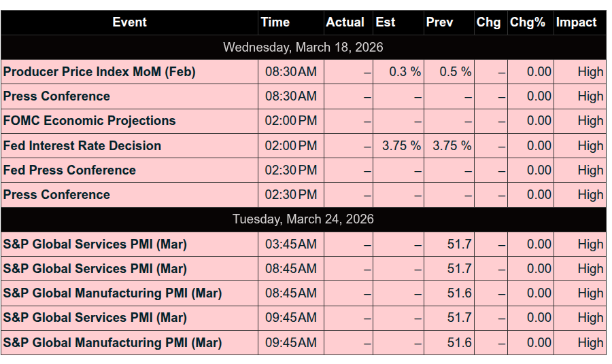This screenshot has width=612, height=364.
Task: Click the Prev column header
Action: coord(439,22)
